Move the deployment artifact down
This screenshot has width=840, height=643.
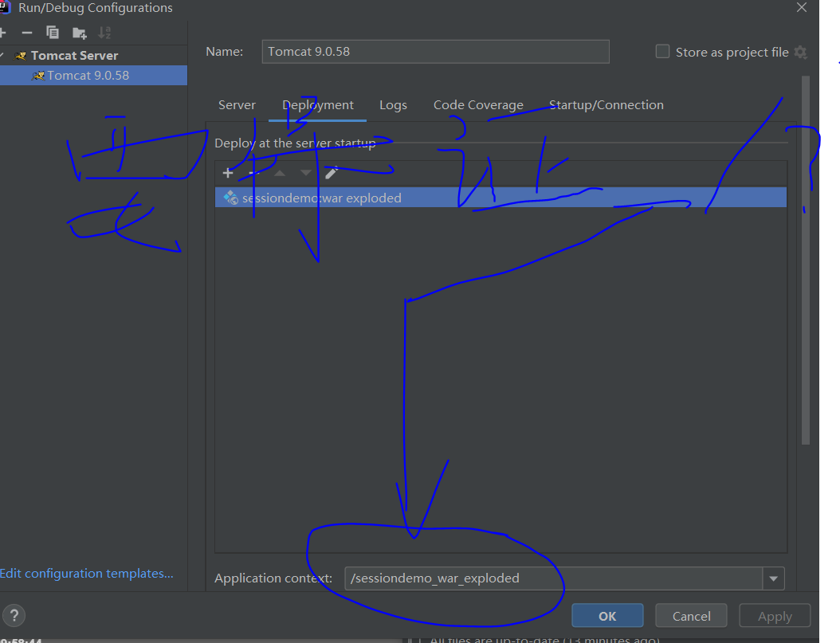point(305,173)
